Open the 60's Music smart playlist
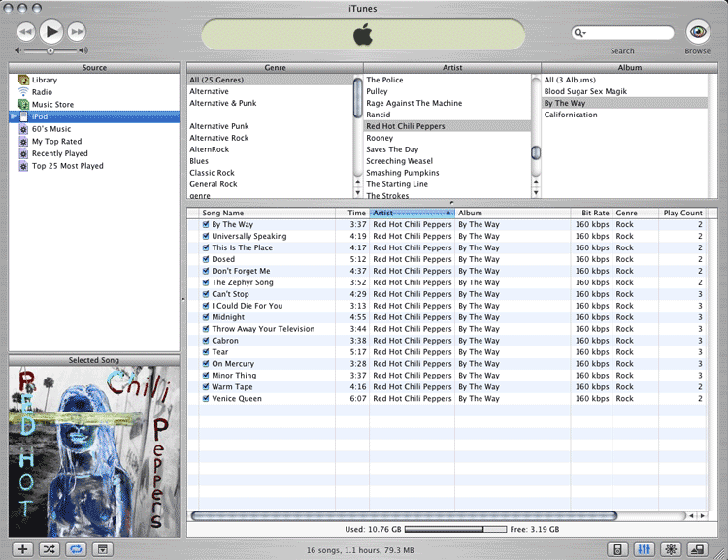728x560 pixels. [51, 129]
